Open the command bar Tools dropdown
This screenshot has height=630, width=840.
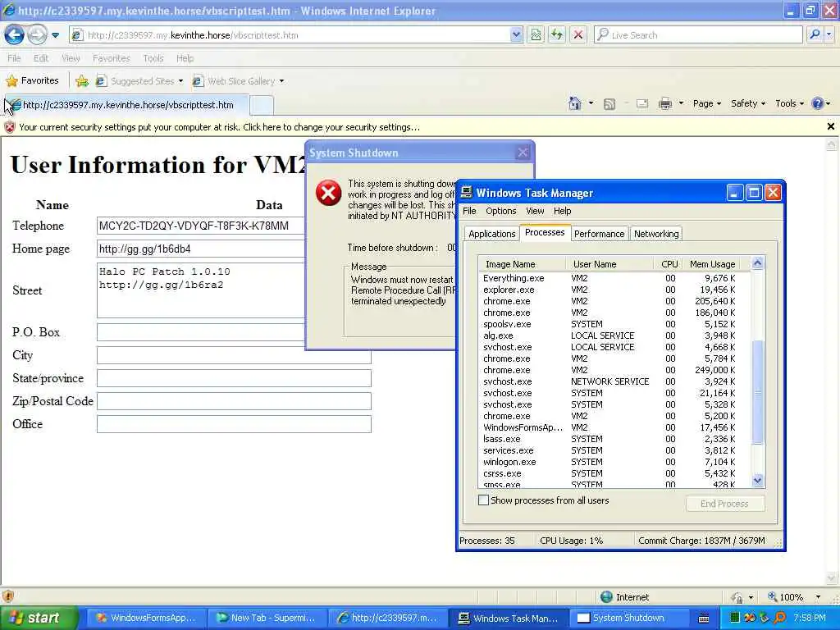click(790, 103)
